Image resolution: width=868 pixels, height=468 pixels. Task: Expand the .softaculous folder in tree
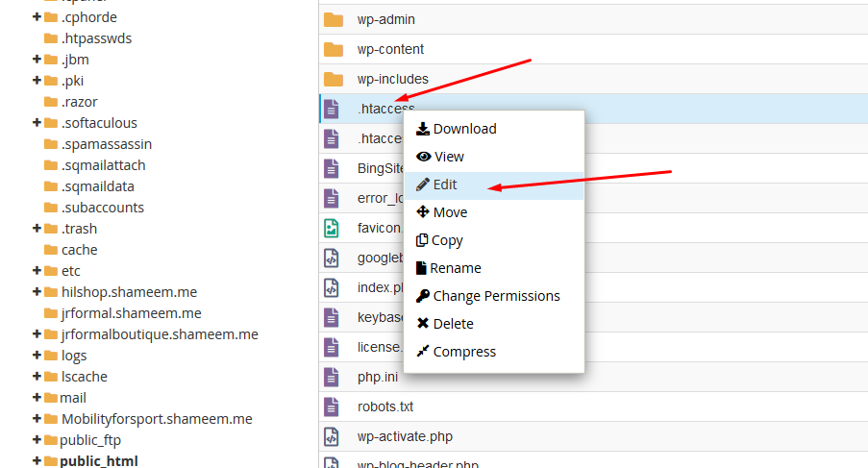pyautogui.click(x=37, y=123)
